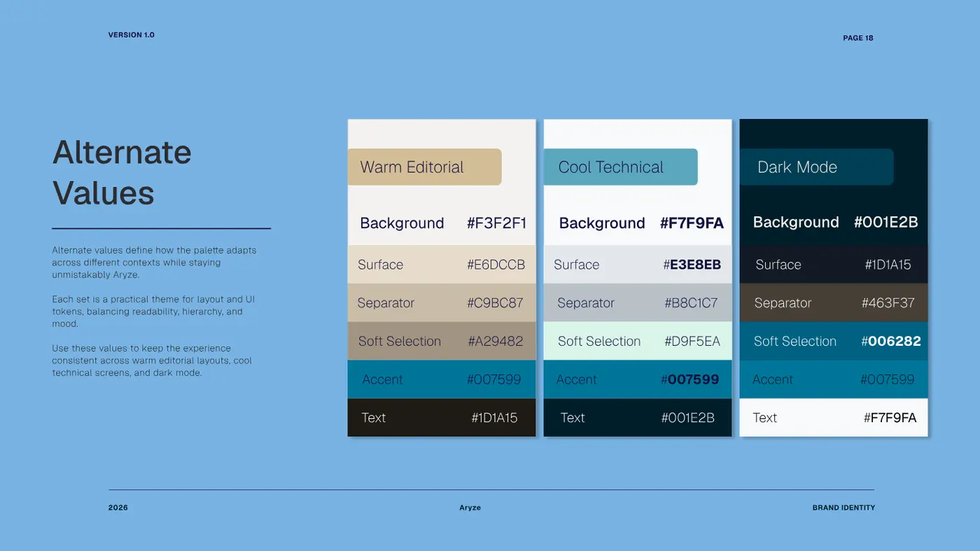Click the Warm Editorial label chip

pyautogui.click(x=425, y=167)
